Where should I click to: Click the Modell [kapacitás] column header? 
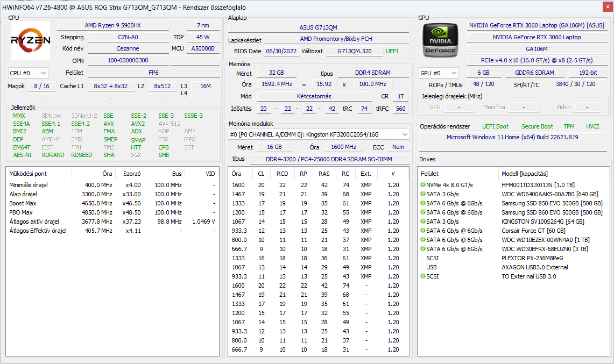[x=554, y=174]
